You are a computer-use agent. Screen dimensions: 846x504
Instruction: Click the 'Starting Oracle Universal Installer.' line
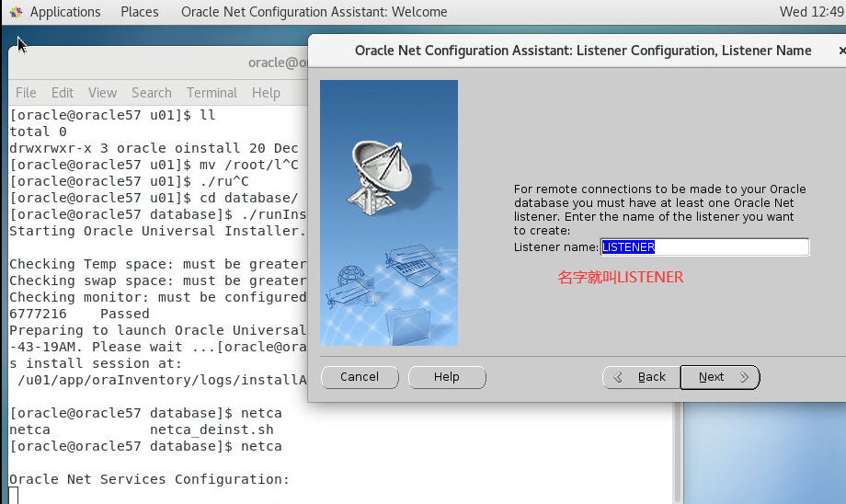coord(157,231)
